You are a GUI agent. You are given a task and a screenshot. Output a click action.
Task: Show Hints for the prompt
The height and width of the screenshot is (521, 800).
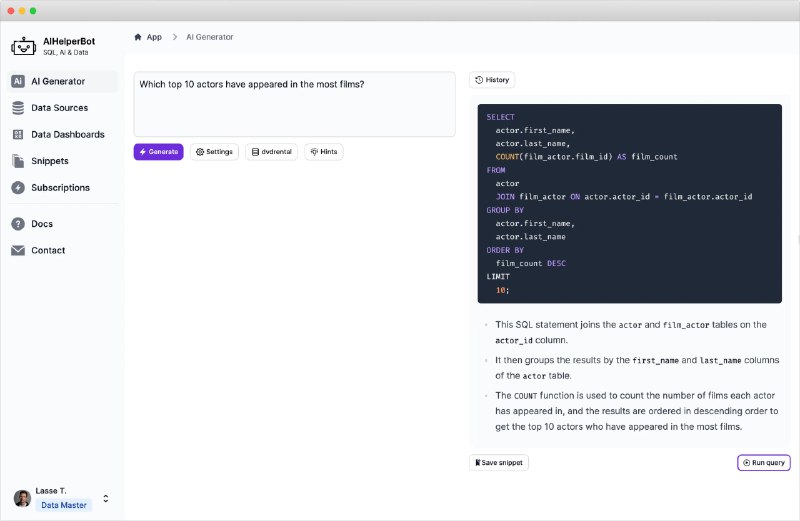point(323,152)
